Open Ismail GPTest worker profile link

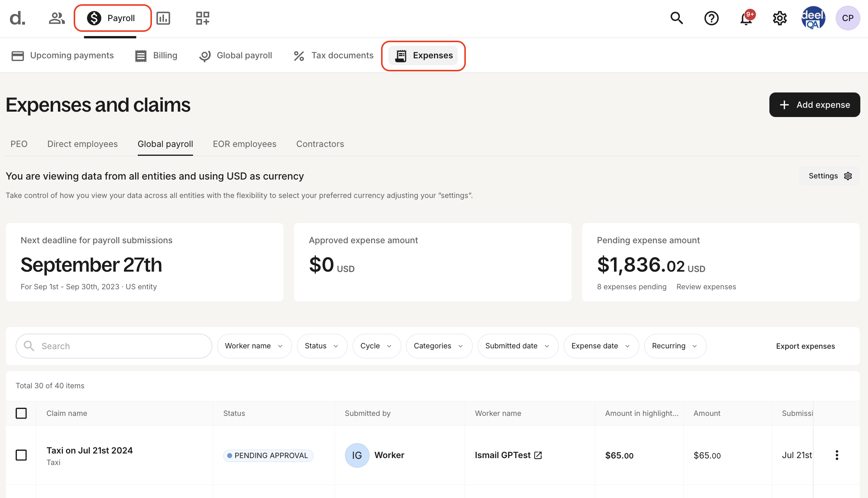coord(503,455)
